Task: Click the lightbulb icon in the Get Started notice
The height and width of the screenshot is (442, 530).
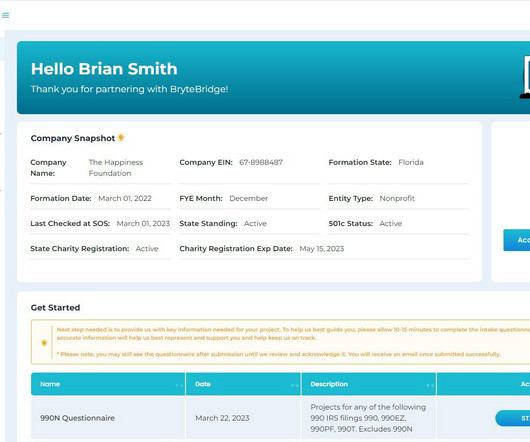Action: click(x=44, y=343)
